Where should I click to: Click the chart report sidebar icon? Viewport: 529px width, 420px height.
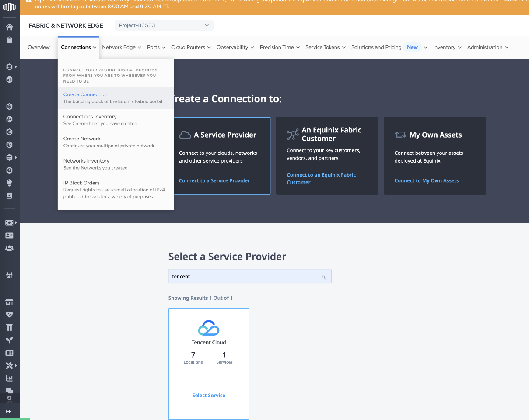point(9,378)
